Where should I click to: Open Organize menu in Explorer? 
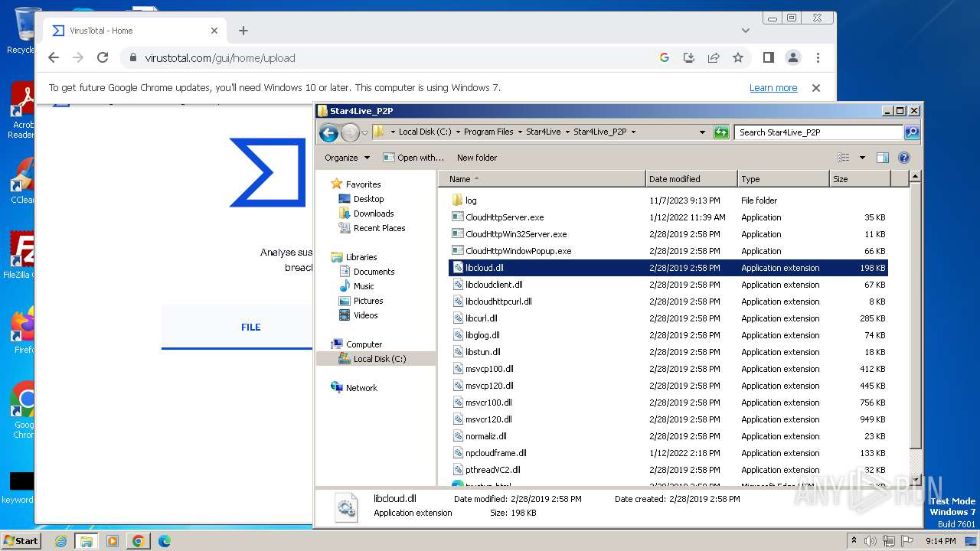347,158
